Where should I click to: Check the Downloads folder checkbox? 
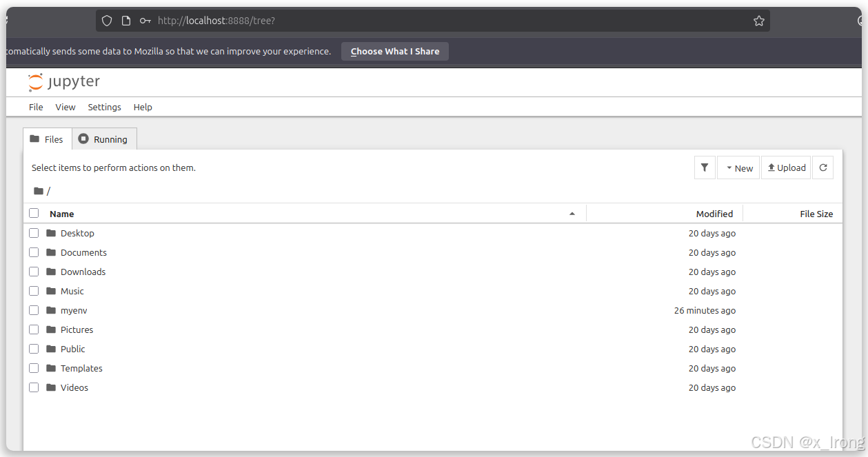[x=34, y=272]
